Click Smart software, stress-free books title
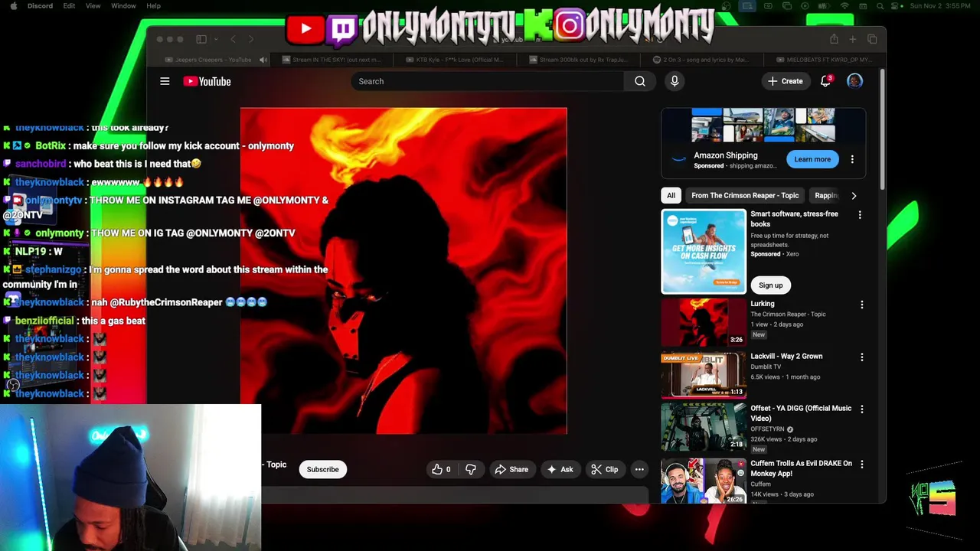980x551 pixels. point(794,218)
